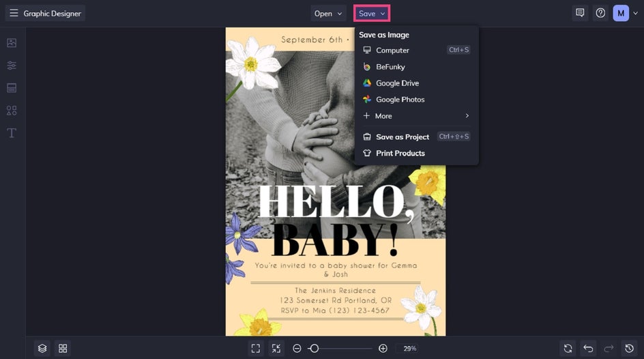Image resolution: width=644 pixels, height=359 pixels.
Task: Open the Templates sidebar icon
Action: (x=12, y=87)
